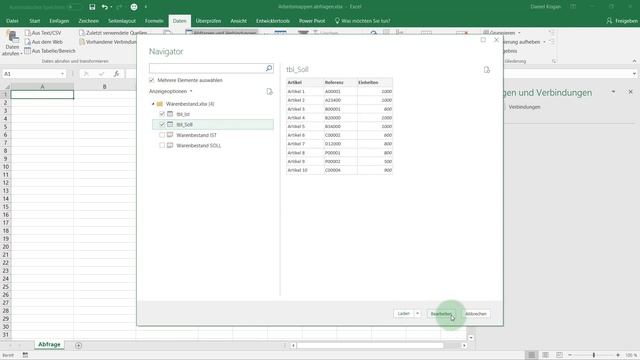This screenshot has width=640, height=360.
Task: Collapse the ribbon with the chevron arrow
Action: (634, 61)
